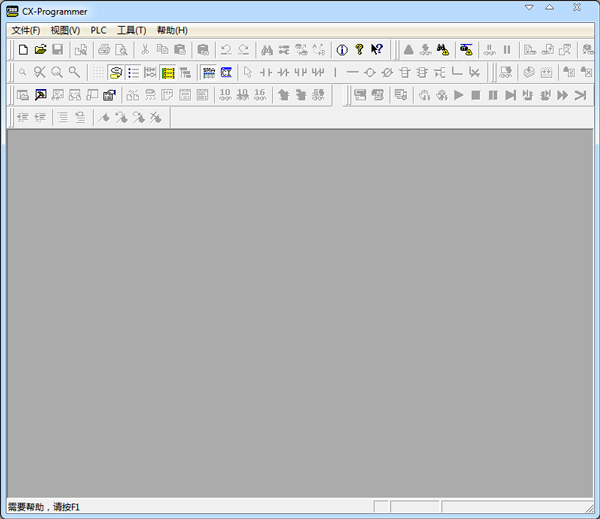Close the CX-Programmer window
The width and height of the screenshot is (600, 519).
click(577, 7)
